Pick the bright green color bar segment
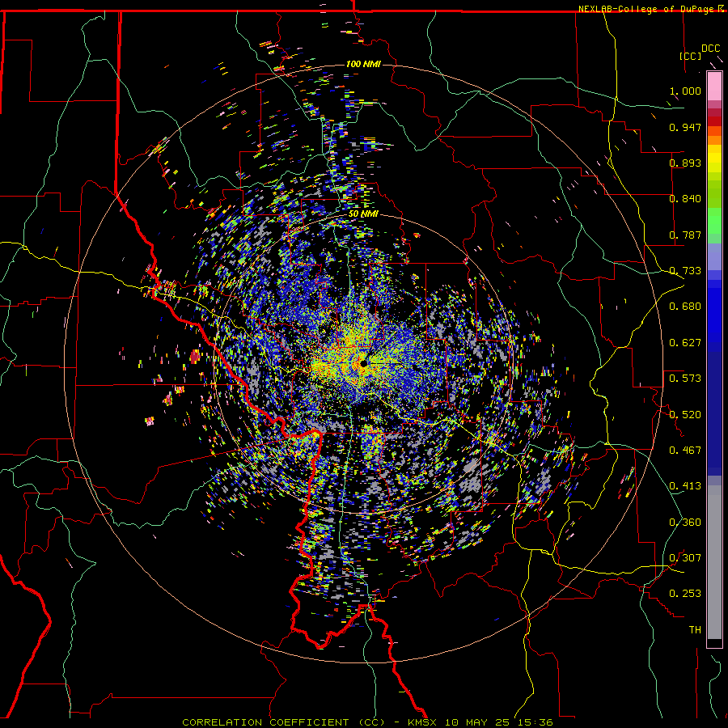Image resolution: width=728 pixels, height=728 pixels. (714, 221)
